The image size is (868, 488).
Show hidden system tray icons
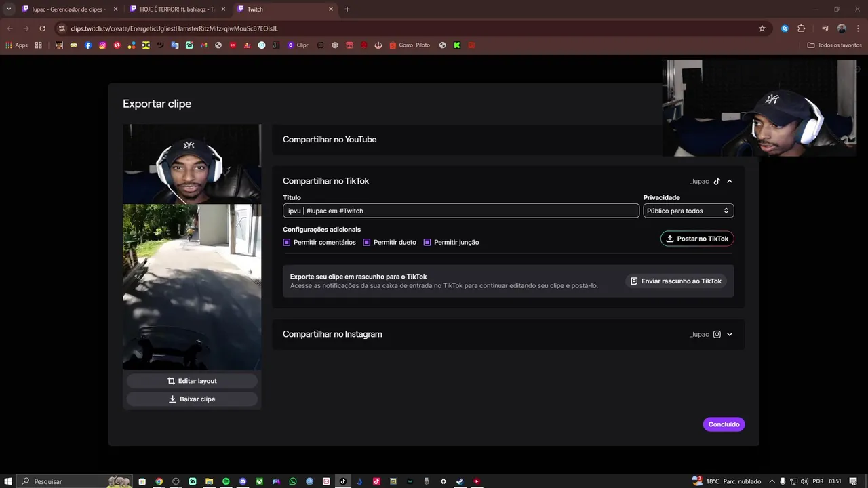point(772,481)
